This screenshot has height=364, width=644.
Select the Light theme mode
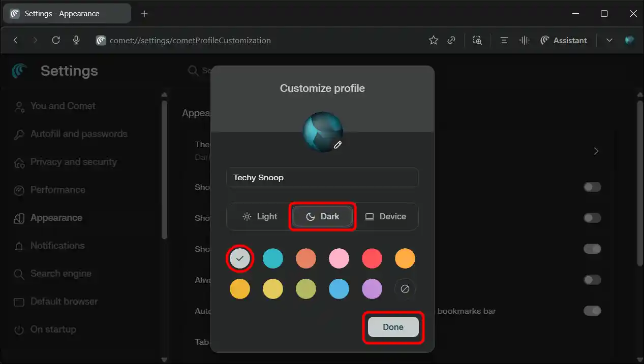[260, 217]
